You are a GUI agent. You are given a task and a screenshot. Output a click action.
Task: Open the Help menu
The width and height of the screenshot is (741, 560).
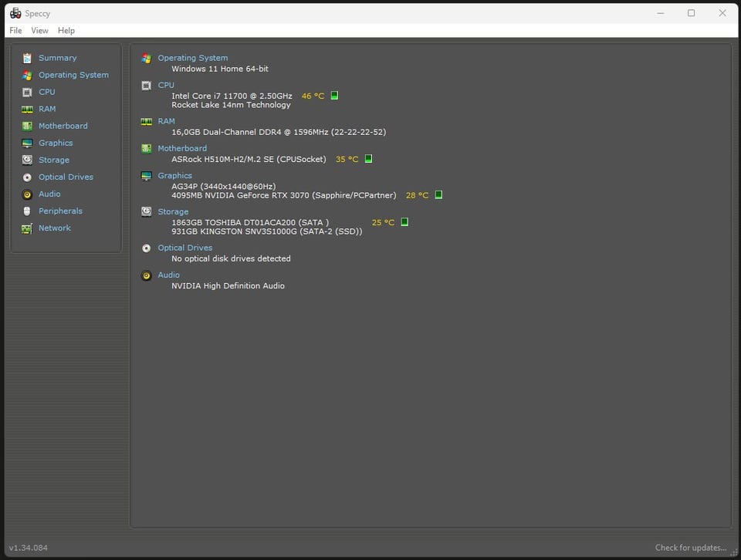66,30
